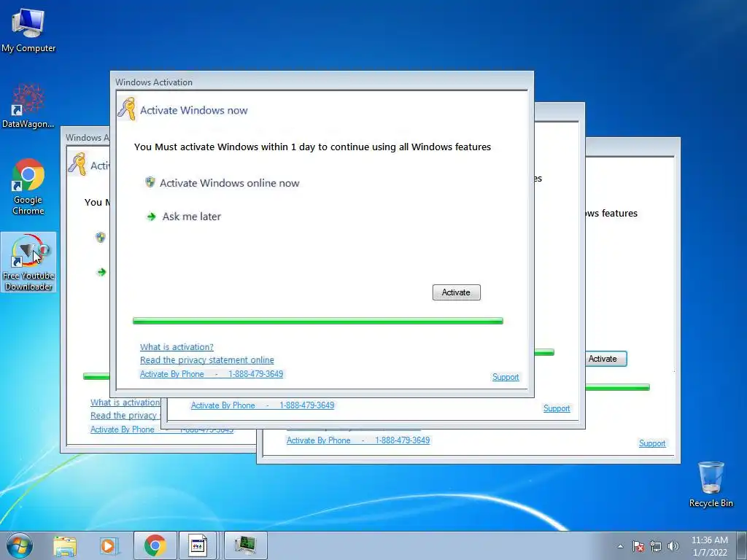Click the green arrow beside Ask me later
The width and height of the screenshot is (747, 560).
152,217
